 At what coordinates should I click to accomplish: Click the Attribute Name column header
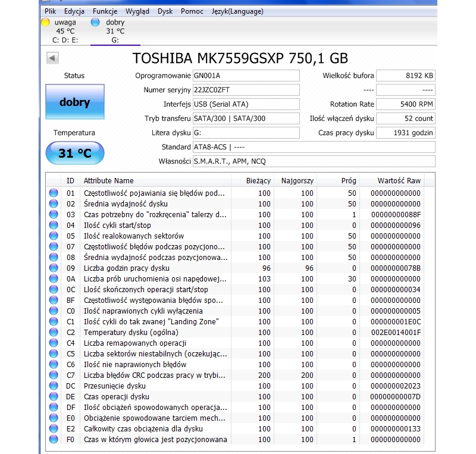tap(155, 181)
